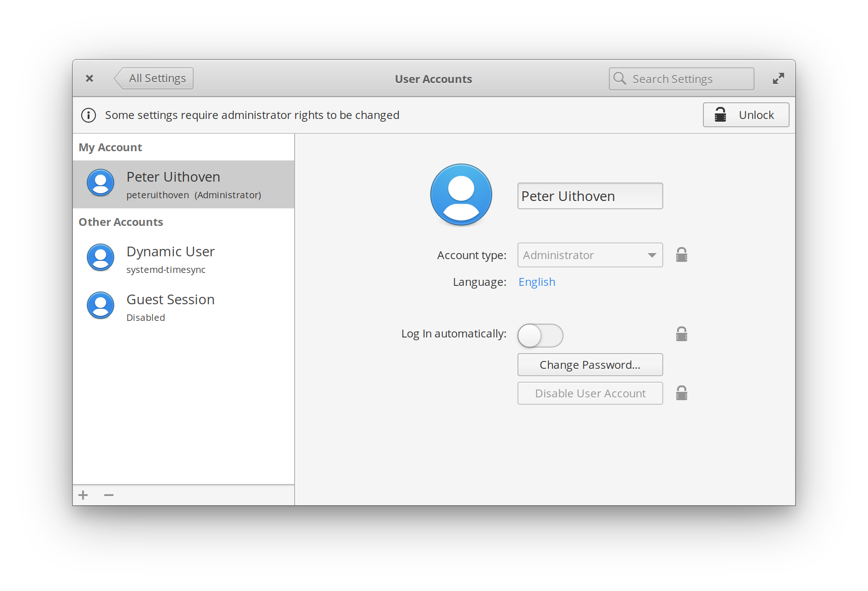Click the back chevron on All Settings

coord(119,78)
